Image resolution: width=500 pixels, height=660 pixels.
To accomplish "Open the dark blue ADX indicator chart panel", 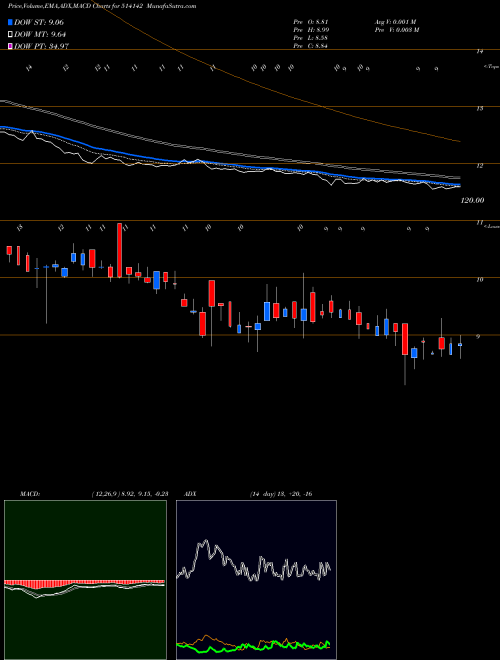I will pos(256,580).
